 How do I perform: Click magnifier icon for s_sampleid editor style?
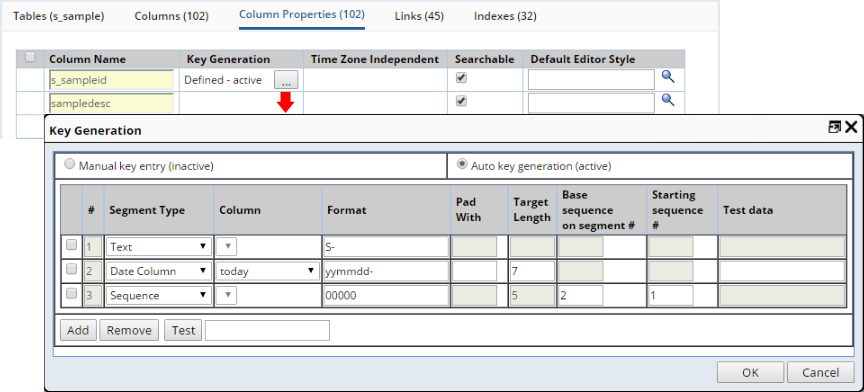668,77
